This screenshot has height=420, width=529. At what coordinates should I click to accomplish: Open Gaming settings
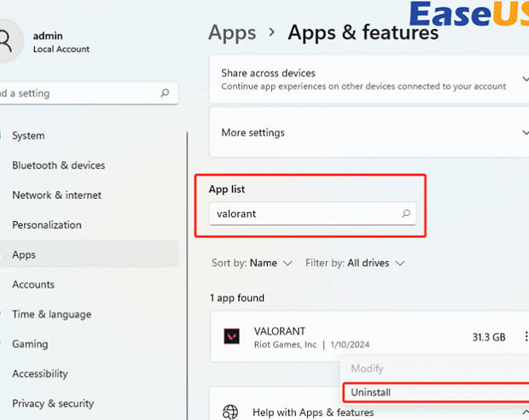point(30,344)
